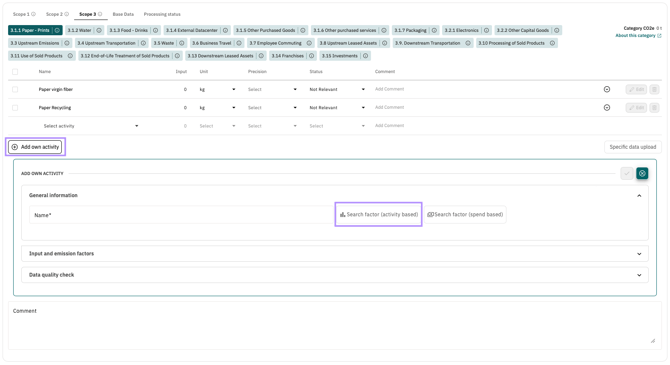Expand Input and emission factors section
Viewport: 670px width, 365px height.
639,254
